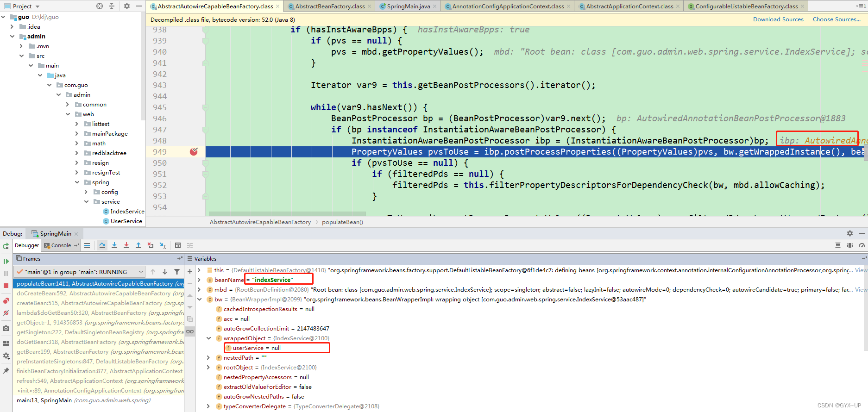Collapse the wrappedObject variable node
Image resolution: width=868 pixels, height=412 pixels.
[208, 338]
